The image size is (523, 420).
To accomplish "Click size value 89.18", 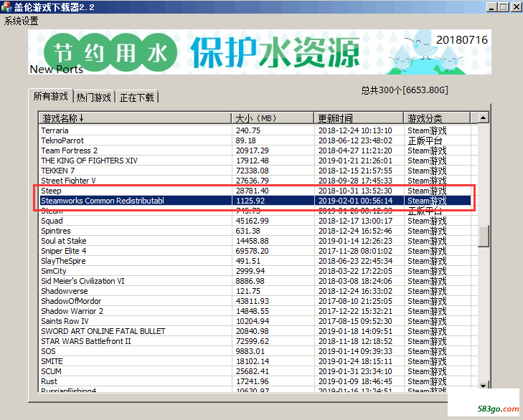I will [245, 140].
